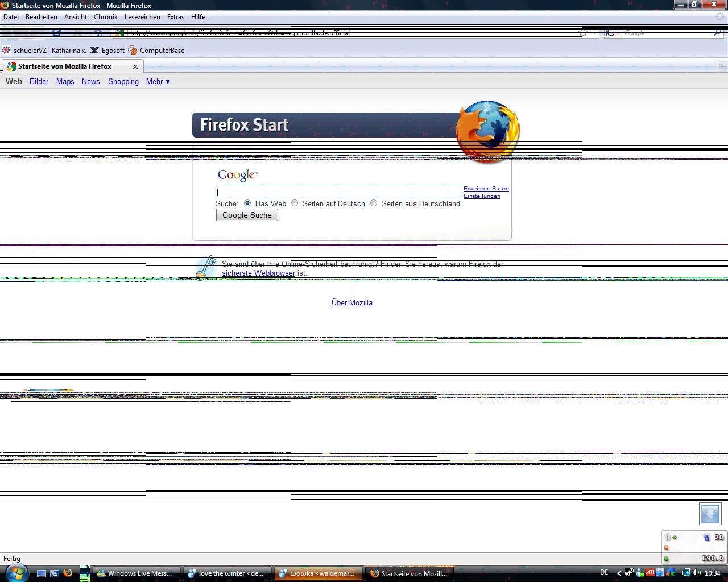The width and height of the screenshot is (728, 582).
Task: Open the Lesezeichen menu
Action: coord(142,17)
